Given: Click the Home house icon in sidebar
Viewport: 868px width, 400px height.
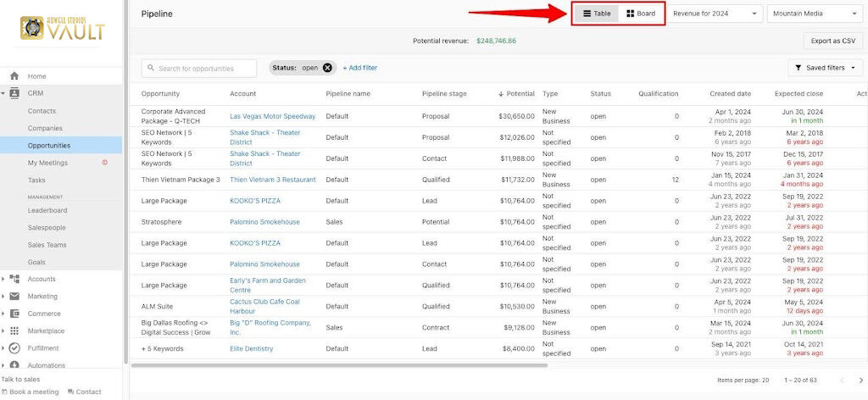Looking at the screenshot, I should [x=14, y=76].
